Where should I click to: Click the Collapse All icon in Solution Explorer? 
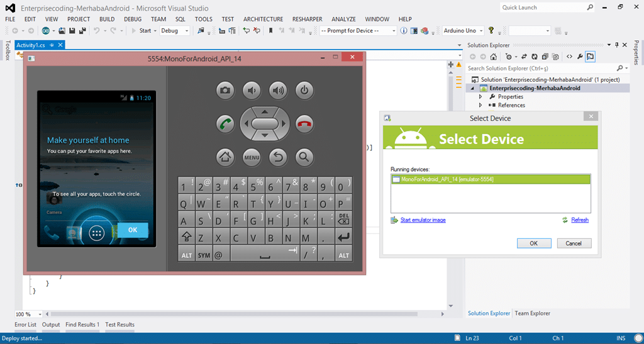point(545,57)
